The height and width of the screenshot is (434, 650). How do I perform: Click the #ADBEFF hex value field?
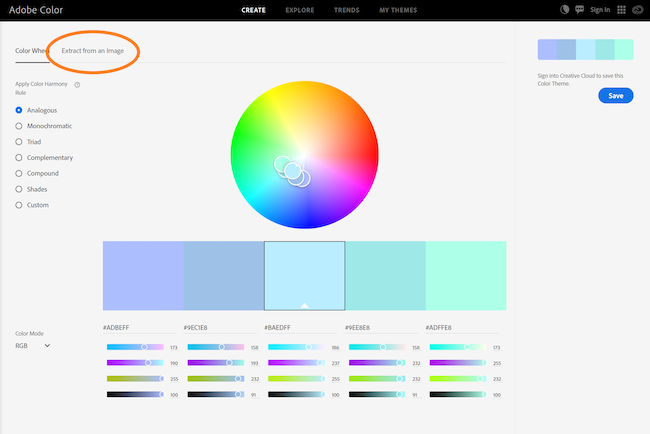click(118, 327)
